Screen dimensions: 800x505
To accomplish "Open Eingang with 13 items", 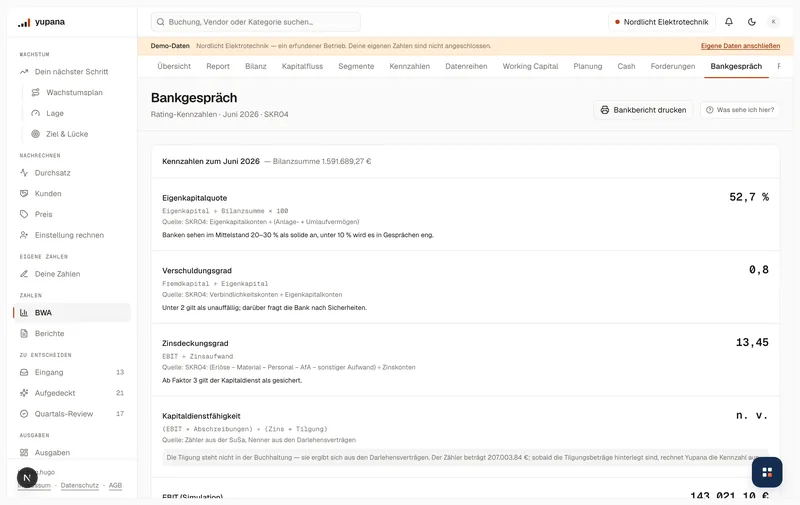I will coord(71,372).
